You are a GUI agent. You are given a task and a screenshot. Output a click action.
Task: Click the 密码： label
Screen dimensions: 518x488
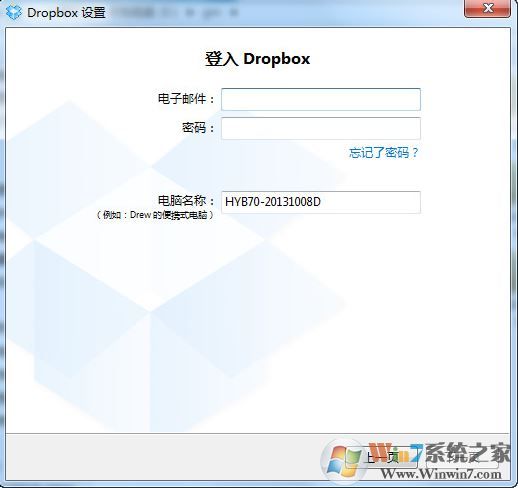point(198,128)
